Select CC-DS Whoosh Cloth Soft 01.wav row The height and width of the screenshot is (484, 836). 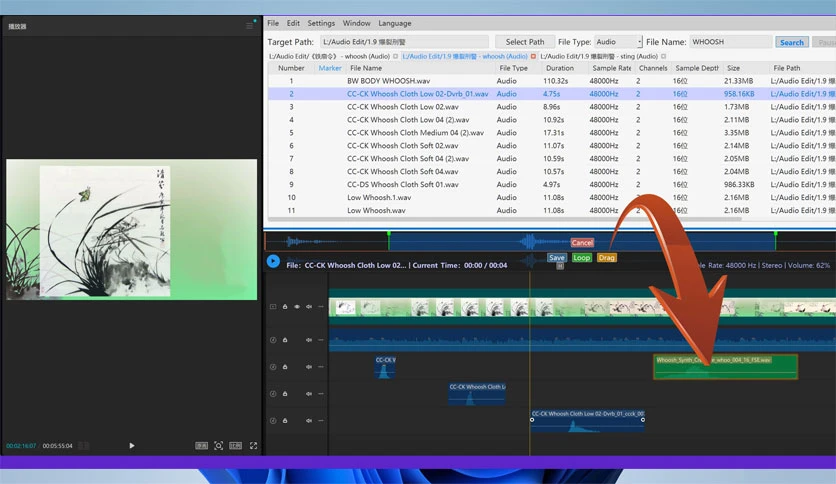[552, 184]
